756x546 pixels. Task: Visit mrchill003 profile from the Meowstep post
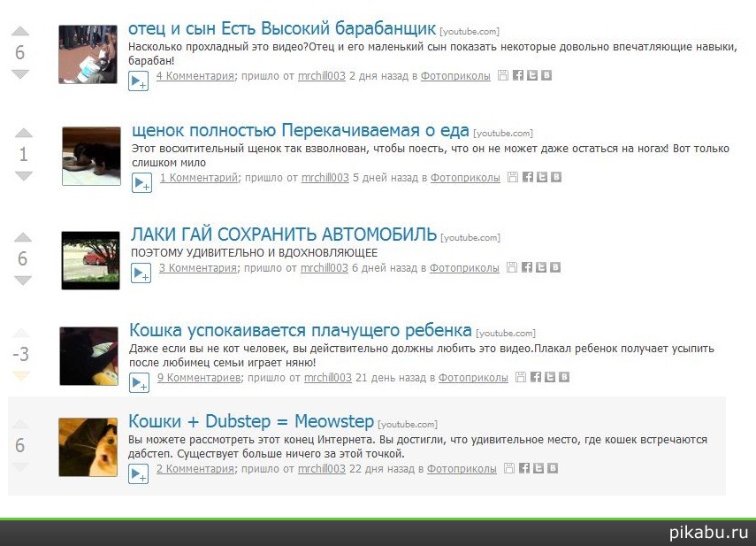click(x=321, y=469)
